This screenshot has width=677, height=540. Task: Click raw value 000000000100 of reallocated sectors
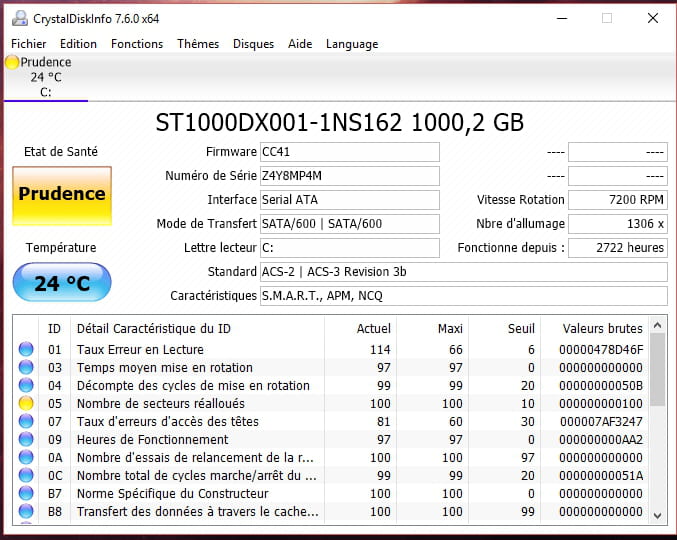pyautogui.click(x=601, y=404)
